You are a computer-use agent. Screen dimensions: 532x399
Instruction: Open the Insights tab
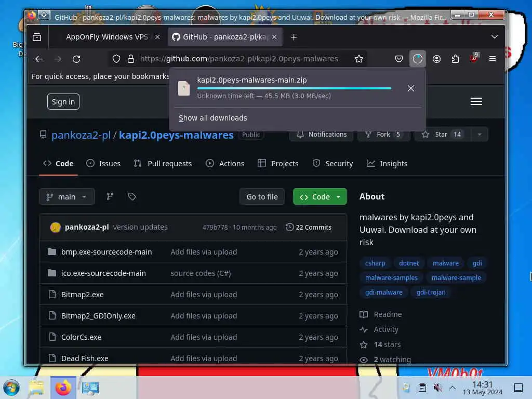click(x=387, y=164)
